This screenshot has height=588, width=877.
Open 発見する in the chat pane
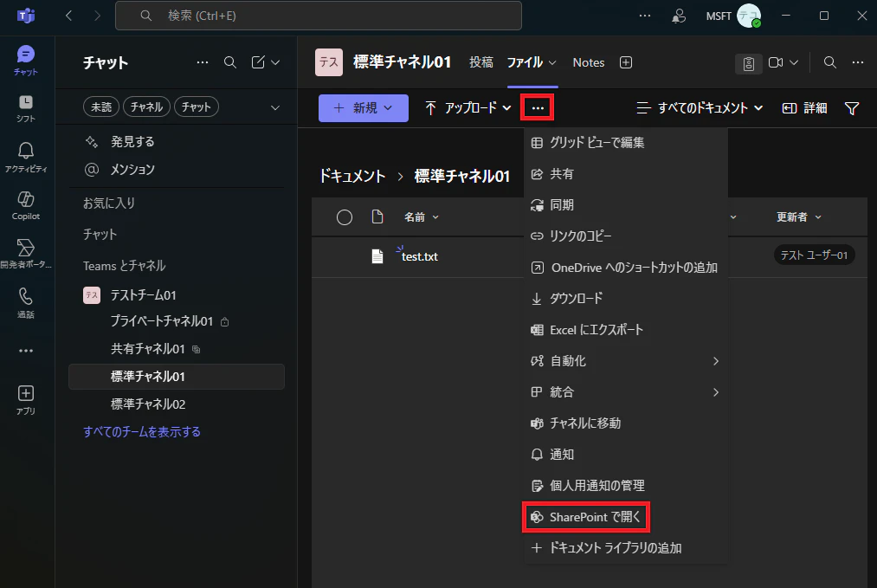[x=132, y=142]
